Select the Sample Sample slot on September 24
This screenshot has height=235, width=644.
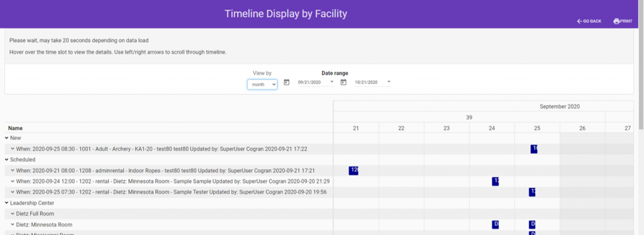point(496,181)
